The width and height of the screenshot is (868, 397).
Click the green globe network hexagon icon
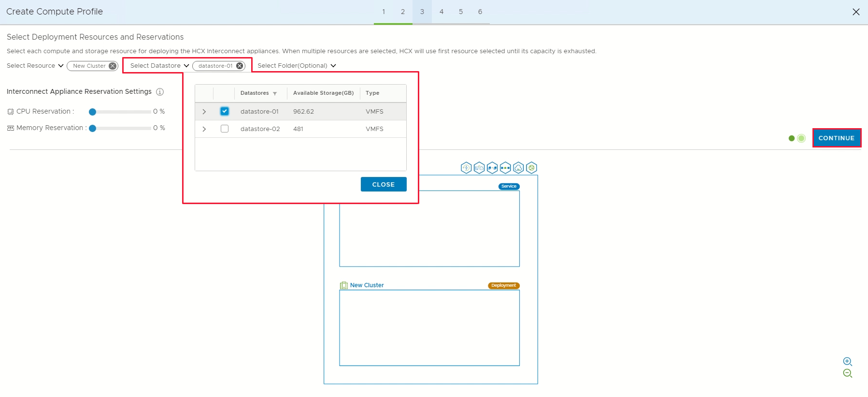[x=531, y=168]
